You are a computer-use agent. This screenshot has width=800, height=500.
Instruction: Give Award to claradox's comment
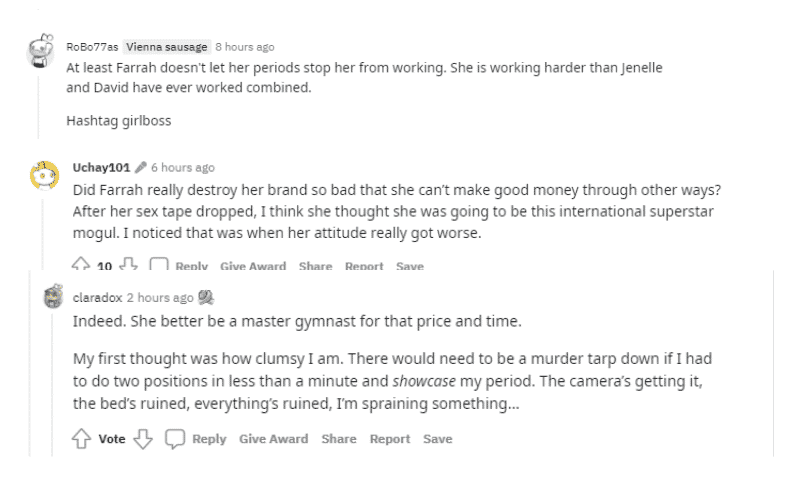[273, 439]
